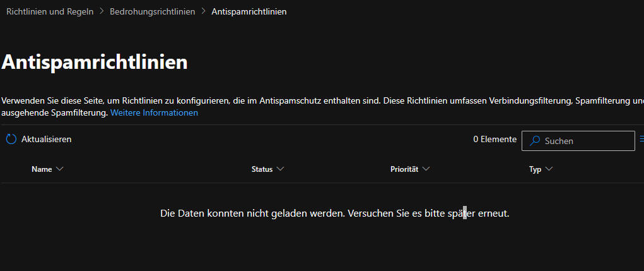
Task: Expand the Priorität column sort chevron
Action: pyautogui.click(x=426, y=169)
